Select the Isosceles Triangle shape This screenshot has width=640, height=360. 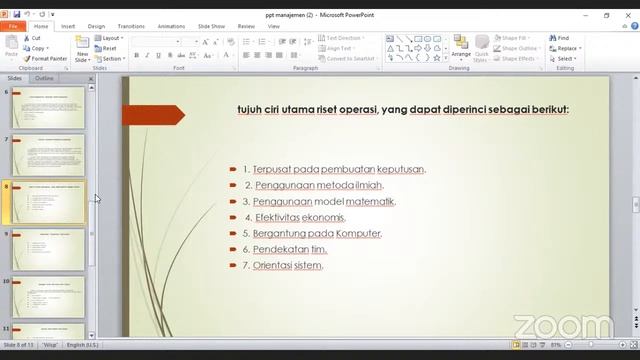coord(390,48)
